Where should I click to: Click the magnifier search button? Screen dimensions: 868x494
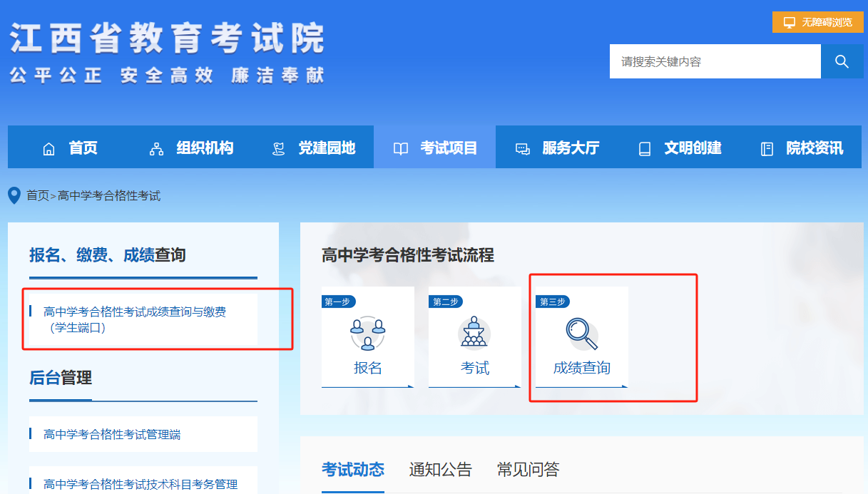tap(842, 61)
